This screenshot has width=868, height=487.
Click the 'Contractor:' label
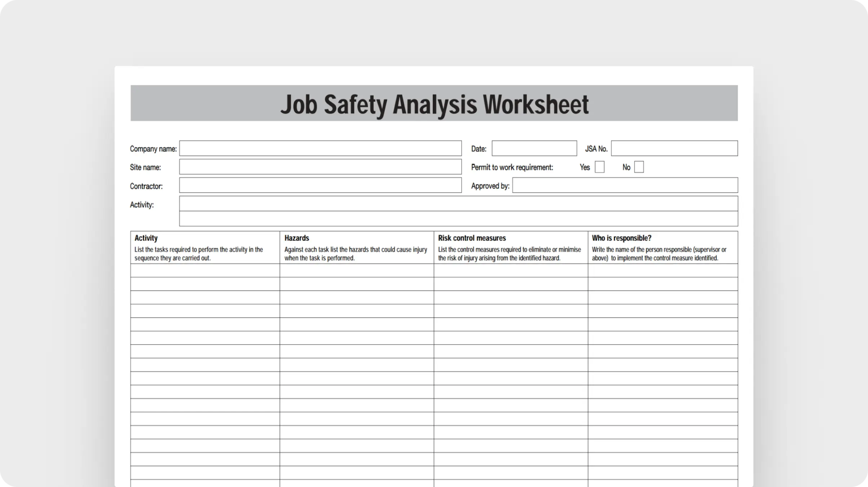pos(146,186)
